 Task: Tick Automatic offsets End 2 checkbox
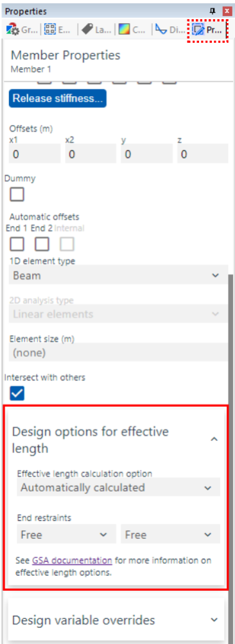click(42, 244)
